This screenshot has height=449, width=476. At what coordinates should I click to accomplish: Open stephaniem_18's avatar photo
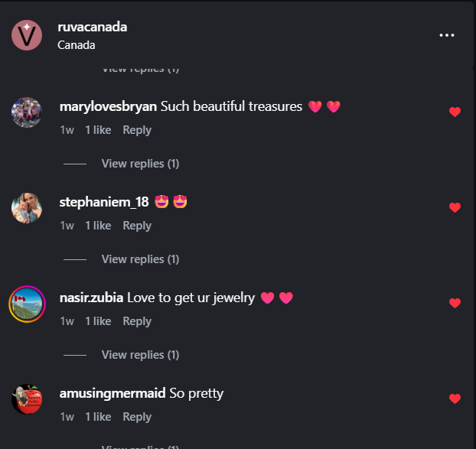(27, 208)
